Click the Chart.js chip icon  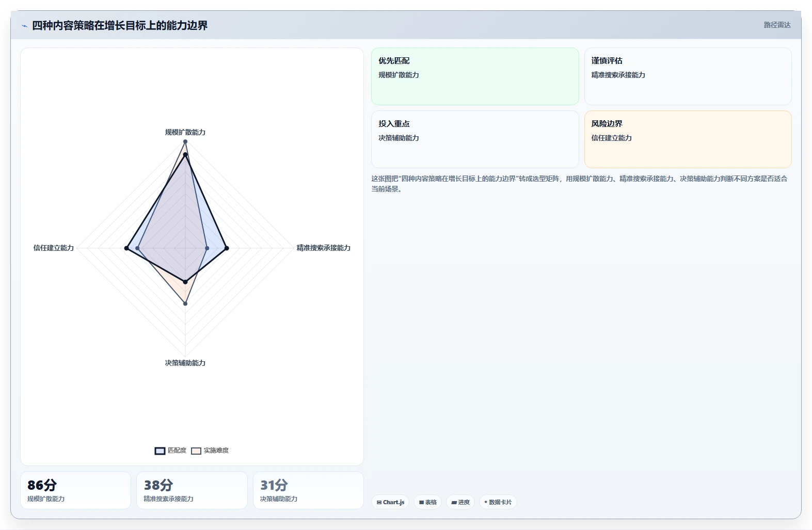tap(379, 502)
